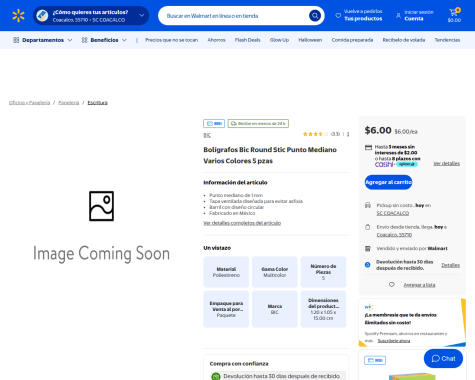Click the Beneficios grid icon
The image size is (475, 380).
[85, 40]
